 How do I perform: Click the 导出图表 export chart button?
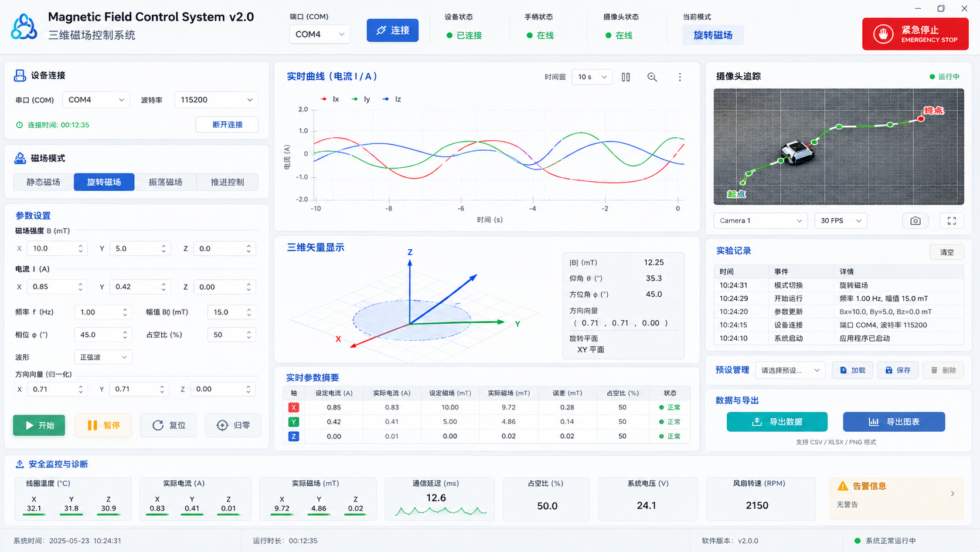point(894,422)
